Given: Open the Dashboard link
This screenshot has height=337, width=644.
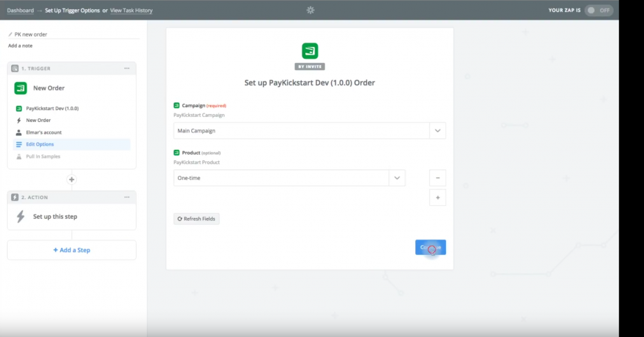Looking at the screenshot, I should point(20,11).
